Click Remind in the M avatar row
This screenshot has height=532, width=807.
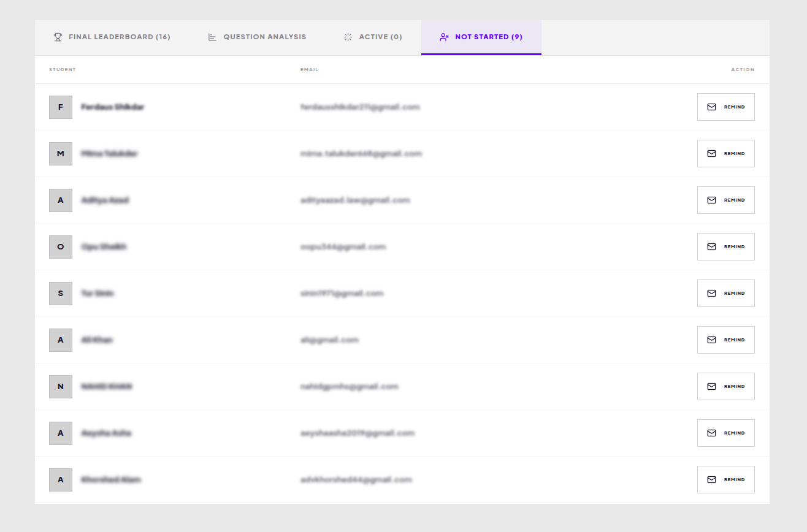tap(726, 154)
